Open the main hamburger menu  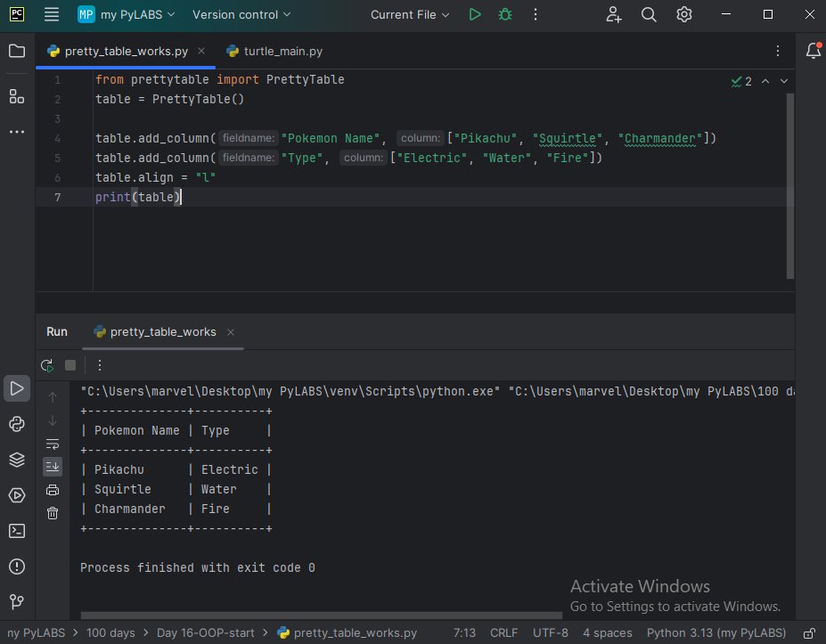click(51, 14)
